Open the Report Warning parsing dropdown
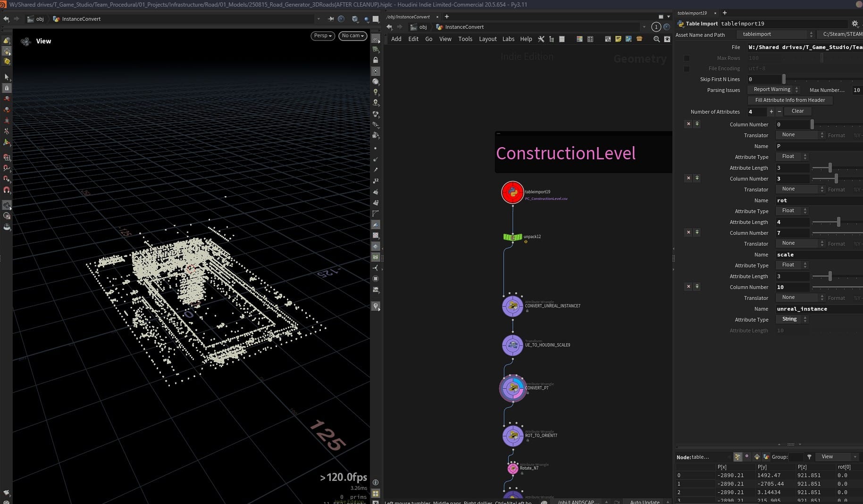Screen dimensions: 863x504 [773, 89]
